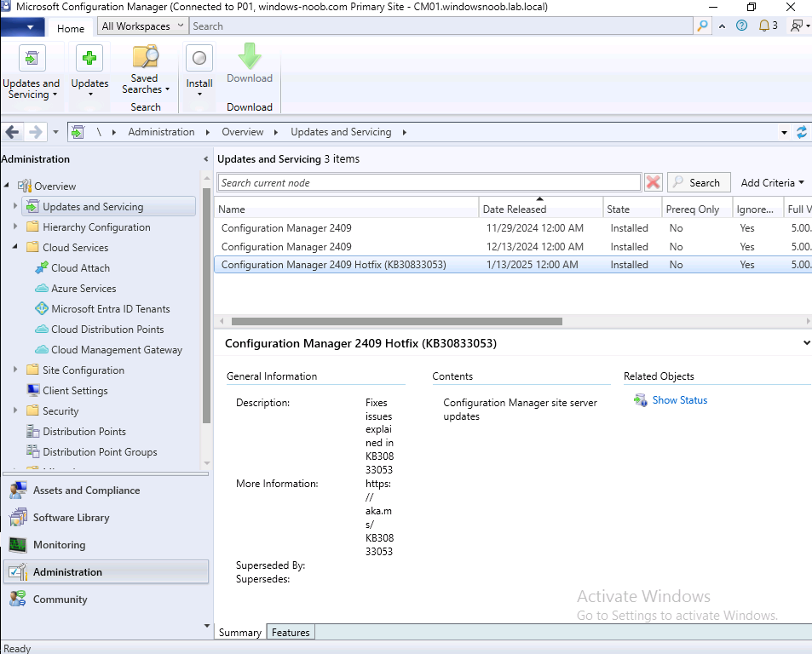This screenshot has height=654, width=812.
Task: Open the nav pane options arrow below Community
Action: (207, 626)
